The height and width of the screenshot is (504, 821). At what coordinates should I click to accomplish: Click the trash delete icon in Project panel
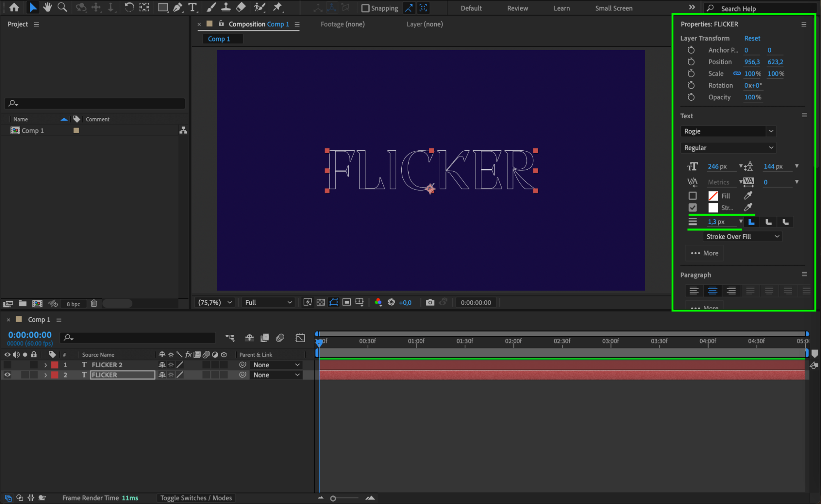coord(94,304)
